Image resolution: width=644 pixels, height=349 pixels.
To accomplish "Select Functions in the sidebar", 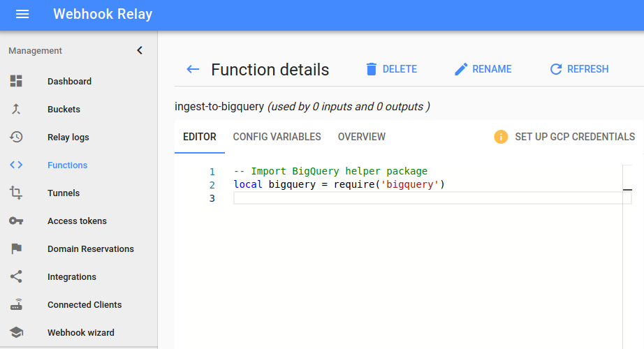I will point(67,165).
